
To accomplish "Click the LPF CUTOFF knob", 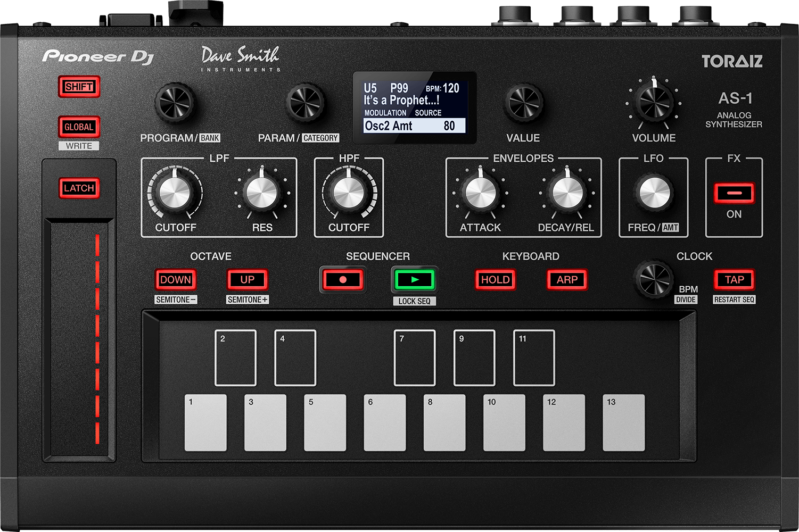I will [174, 192].
